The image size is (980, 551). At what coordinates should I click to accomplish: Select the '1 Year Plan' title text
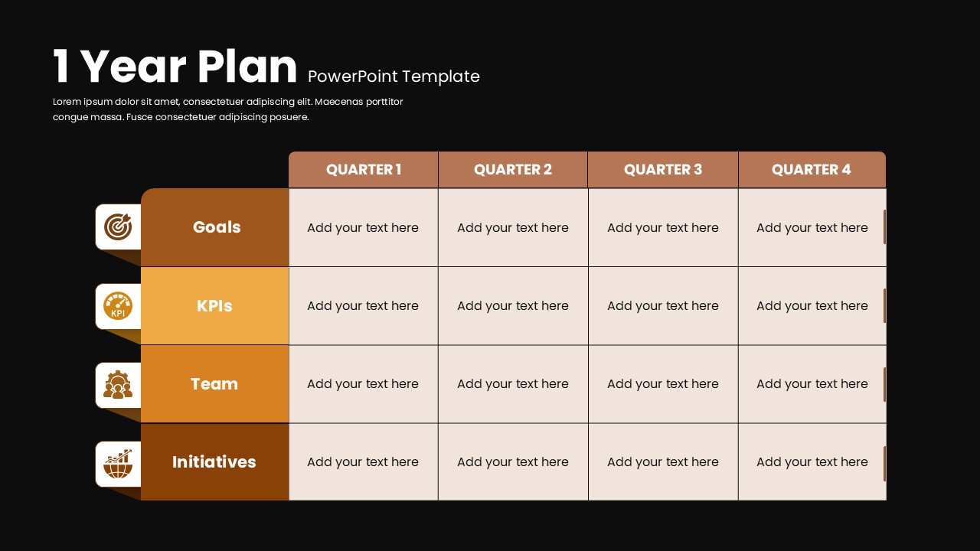[175, 67]
